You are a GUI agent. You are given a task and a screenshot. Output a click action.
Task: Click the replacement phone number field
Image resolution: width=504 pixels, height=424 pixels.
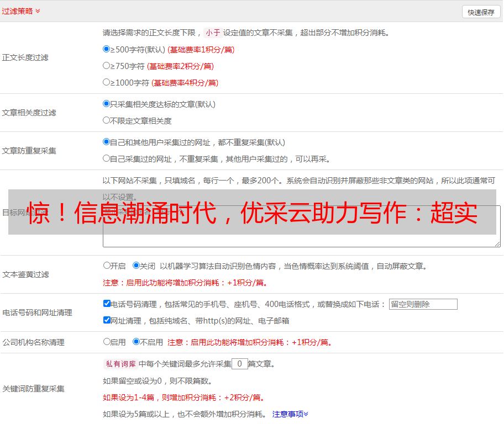coord(423,304)
